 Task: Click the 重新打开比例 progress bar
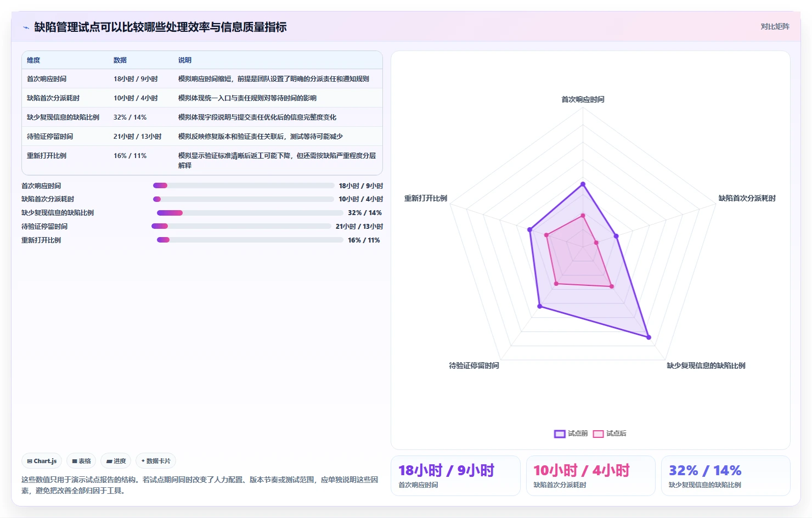(250, 240)
